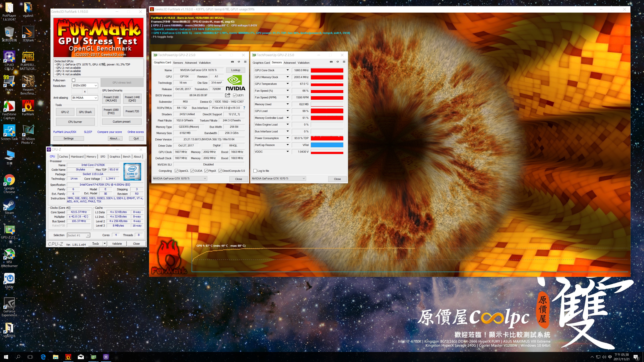Image resolution: width=644 pixels, height=362 pixels.
Task: Switch to Advanced tab in the GPU-Z Graphics Card window
Action: [x=191, y=63]
